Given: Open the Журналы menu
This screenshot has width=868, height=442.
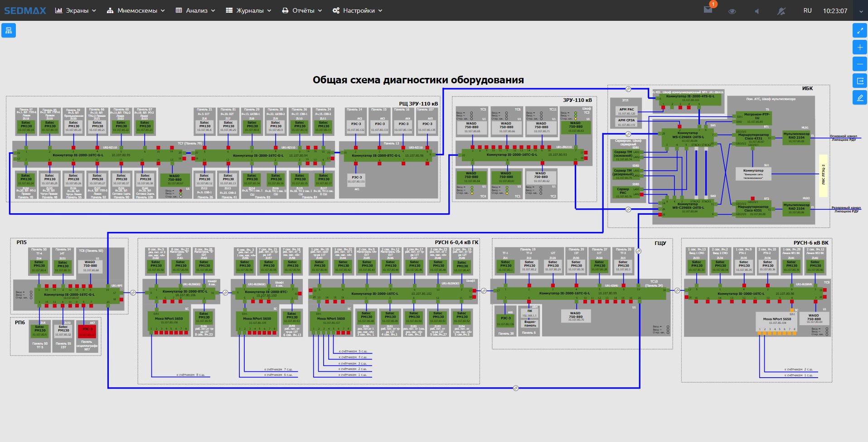Looking at the screenshot, I should pos(248,10).
